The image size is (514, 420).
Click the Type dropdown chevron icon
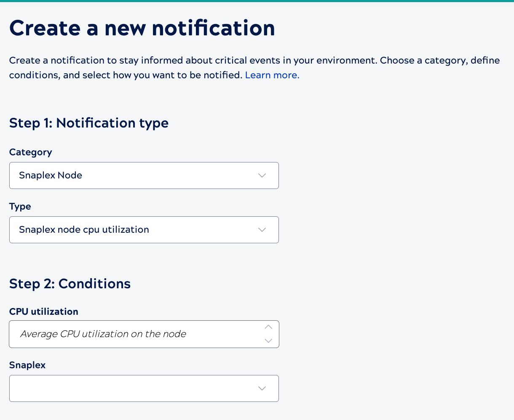262,230
